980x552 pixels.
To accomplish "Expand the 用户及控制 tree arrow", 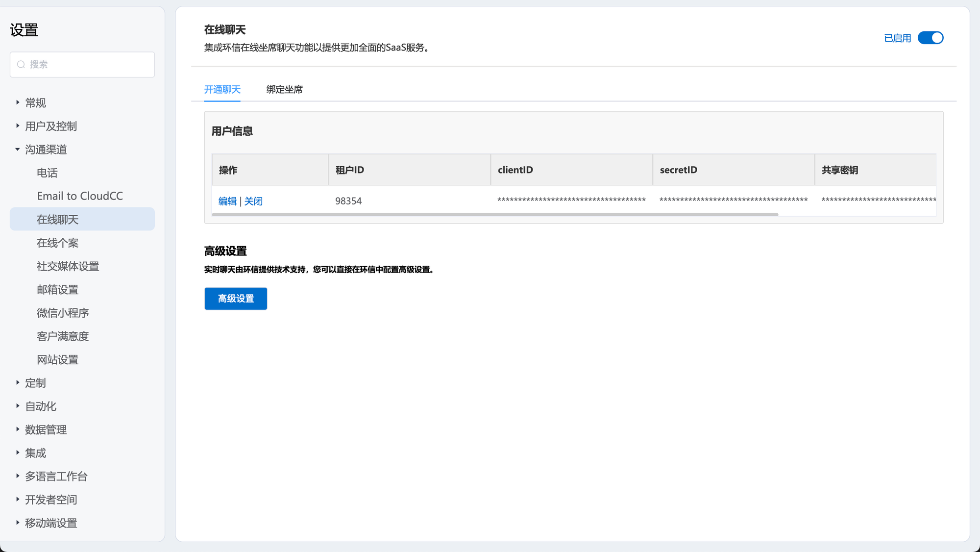I will click(x=18, y=126).
